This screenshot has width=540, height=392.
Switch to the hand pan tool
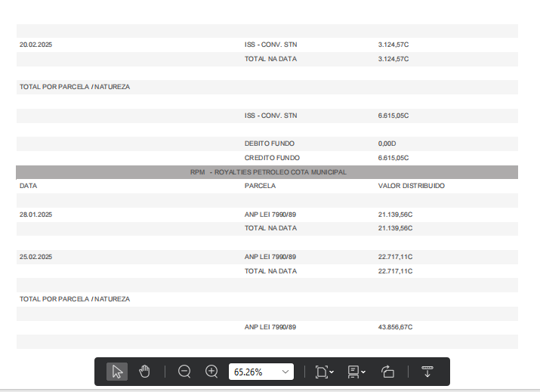[x=144, y=372]
